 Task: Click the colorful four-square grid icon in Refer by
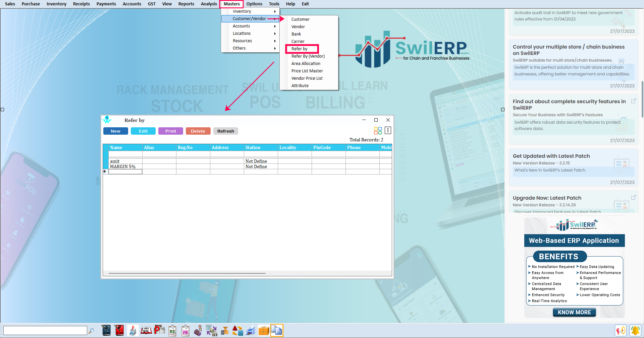tap(378, 131)
